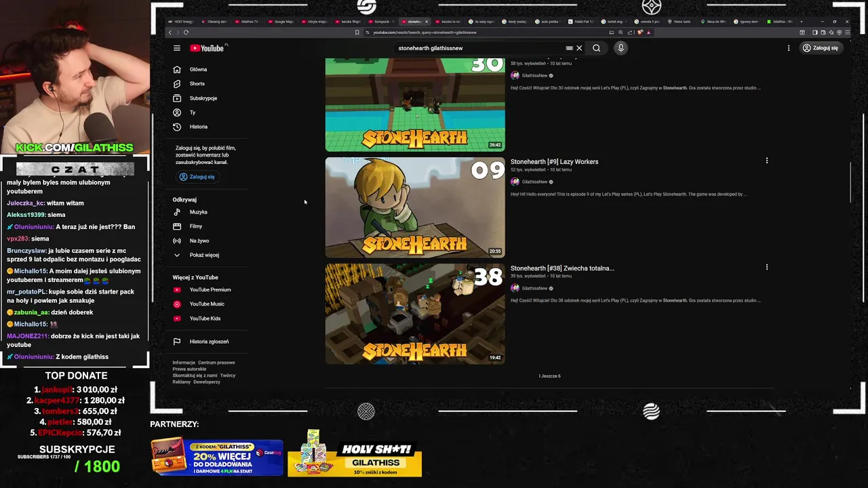Open YouTube settings three-dot menu in header
This screenshot has width=868, height=488.
789,48
